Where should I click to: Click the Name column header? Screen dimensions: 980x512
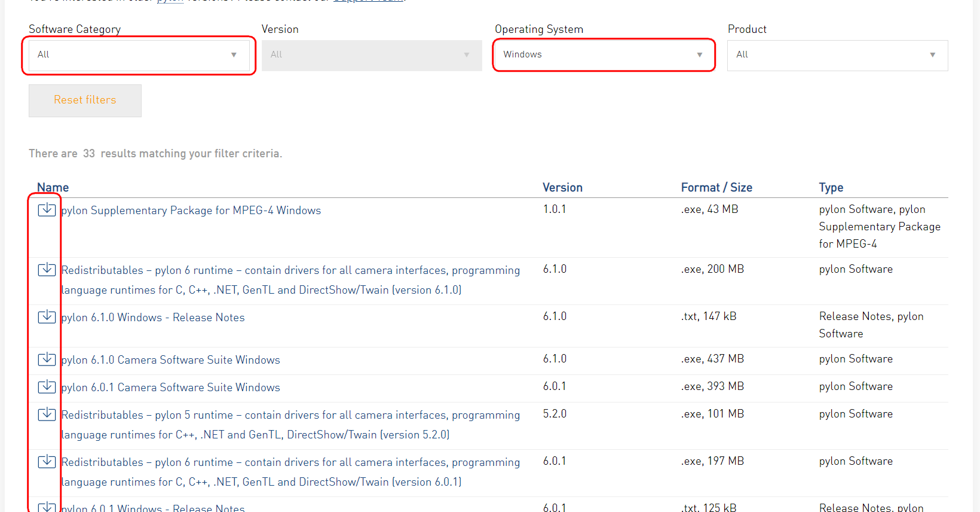pos(53,187)
